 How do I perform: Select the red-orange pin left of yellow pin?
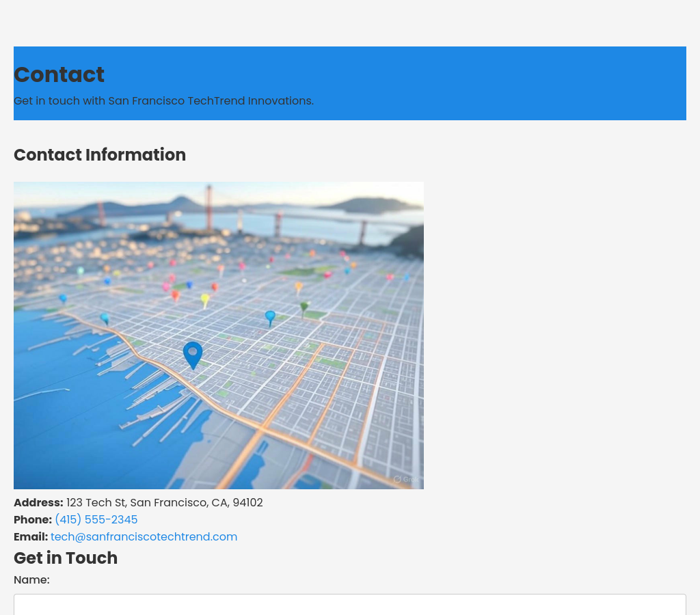[x=175, y=295]
